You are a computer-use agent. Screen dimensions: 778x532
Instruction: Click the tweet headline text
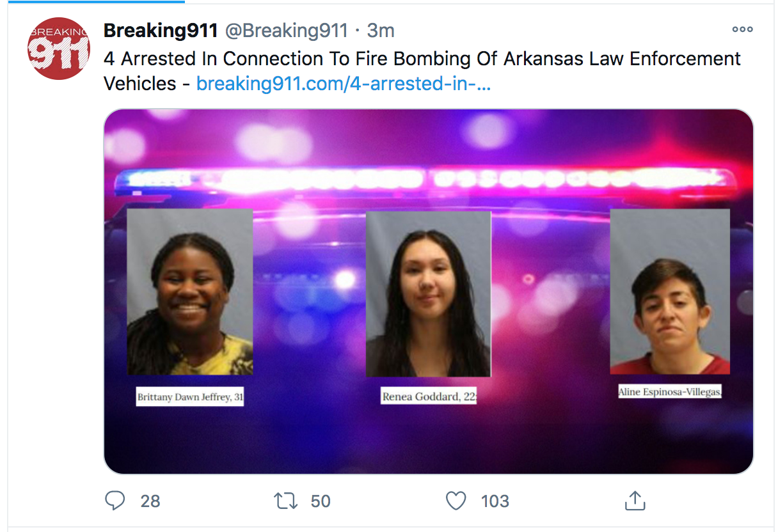422,70
